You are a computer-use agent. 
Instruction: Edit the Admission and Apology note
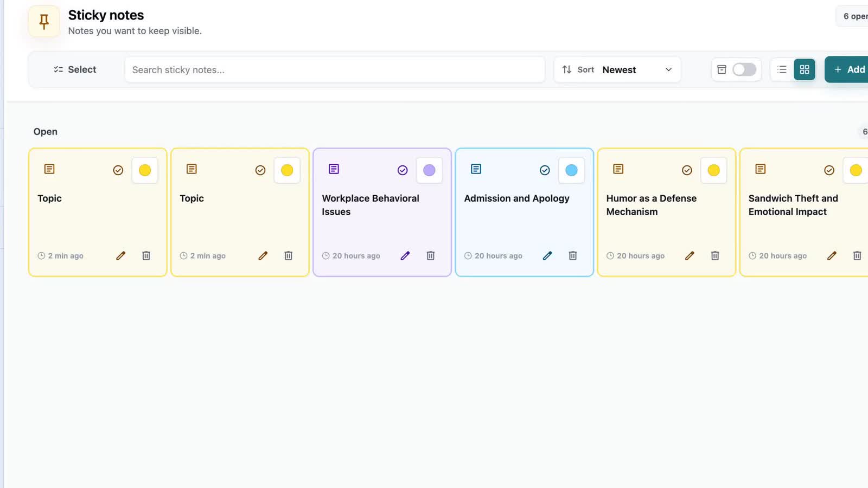click(x=547, y=255)
